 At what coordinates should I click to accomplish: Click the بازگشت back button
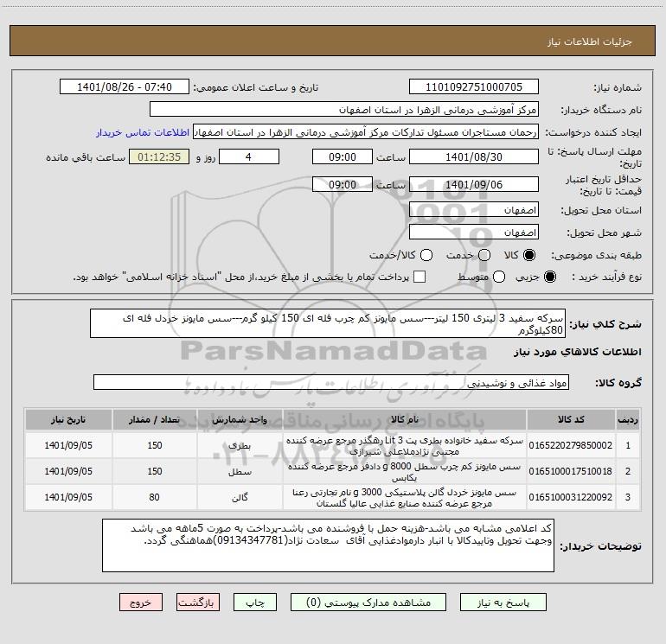click(x=198, y=603)
